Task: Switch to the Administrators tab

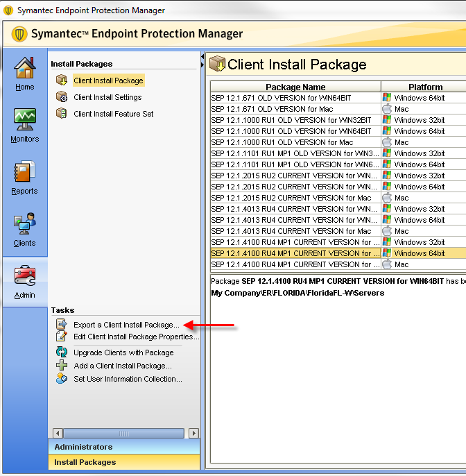Action: pyautogui.click(x=124, y=447)
